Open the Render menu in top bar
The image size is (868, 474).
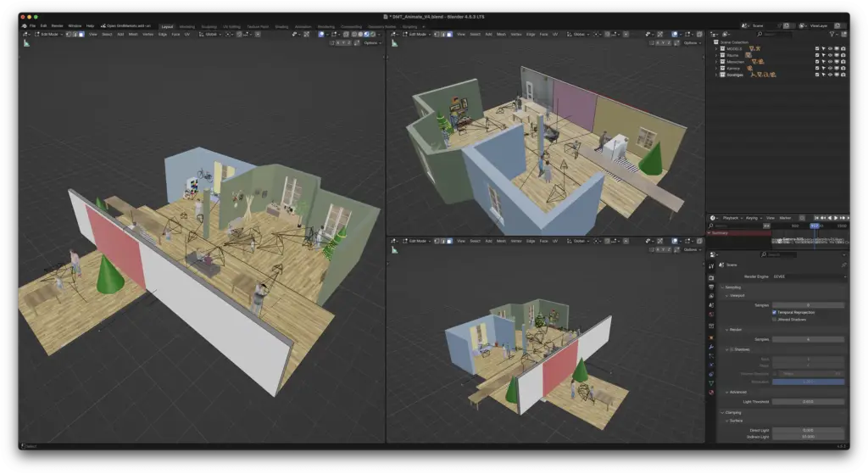[x=58, y=26]
